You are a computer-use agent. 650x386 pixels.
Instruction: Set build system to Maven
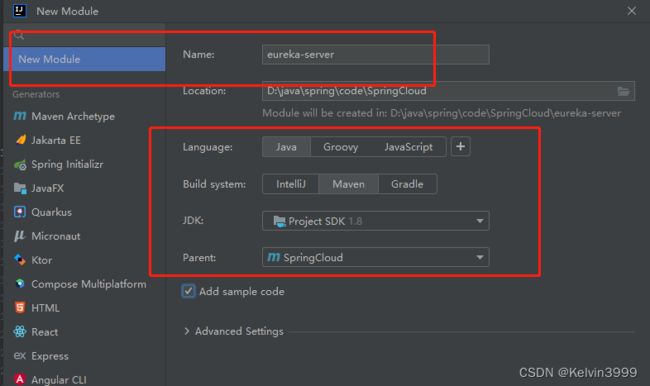348,184
